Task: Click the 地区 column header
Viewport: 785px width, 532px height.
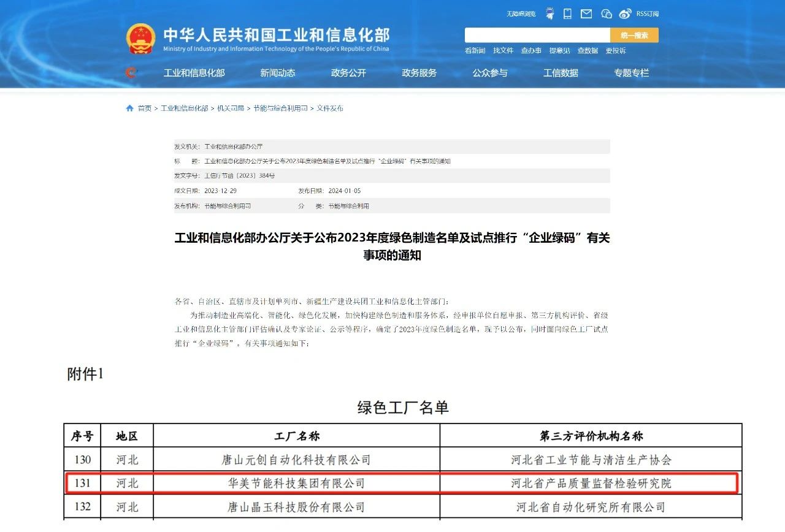Action: [127, 436]
